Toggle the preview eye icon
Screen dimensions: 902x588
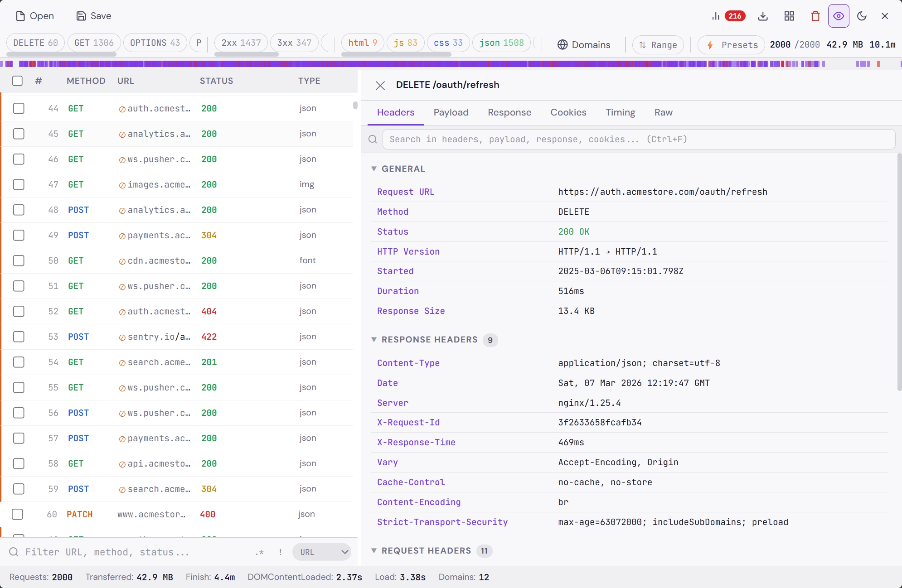(x=838, y=16)
